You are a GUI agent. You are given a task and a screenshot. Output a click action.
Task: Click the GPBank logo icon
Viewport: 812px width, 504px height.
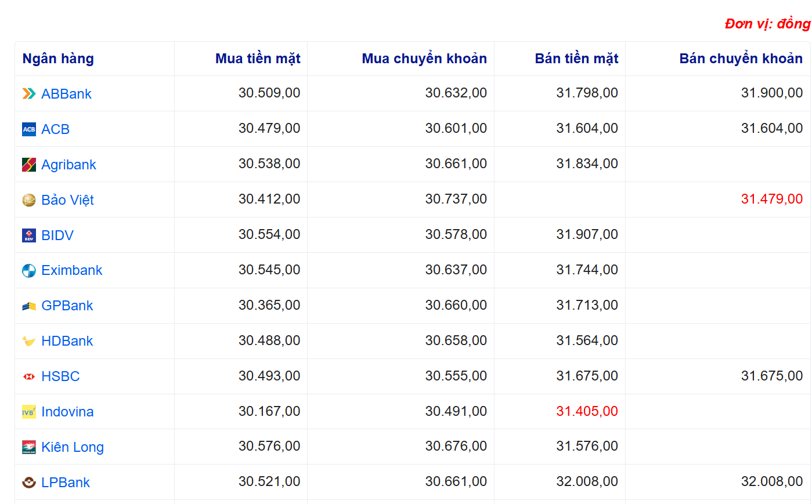pos(29,306)
